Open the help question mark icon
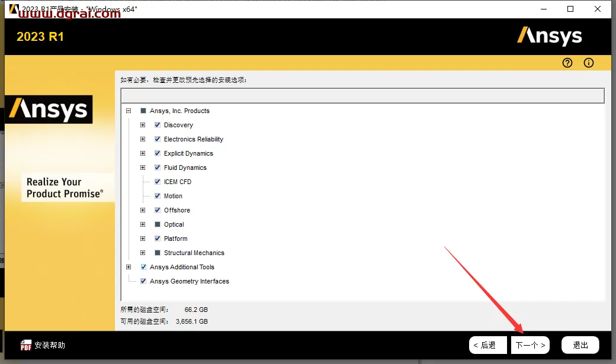Viewport: 616px width, 364px height. 567,63
